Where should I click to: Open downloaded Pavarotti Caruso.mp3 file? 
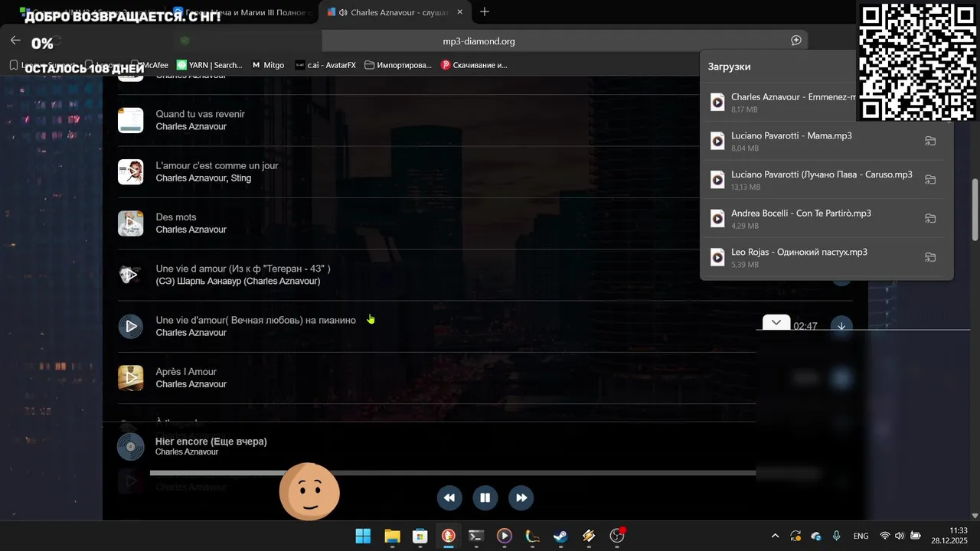(x=822, y=174)
